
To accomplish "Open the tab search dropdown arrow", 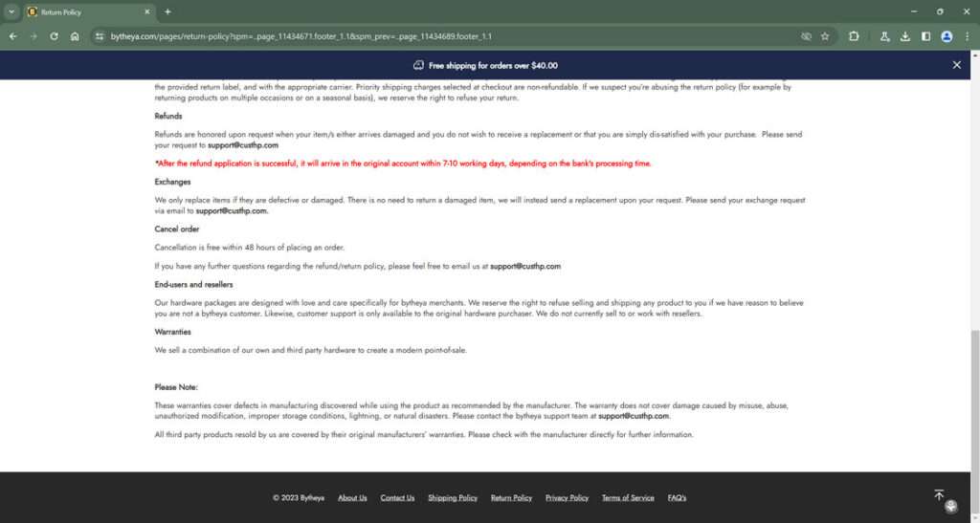I will 11,11.
